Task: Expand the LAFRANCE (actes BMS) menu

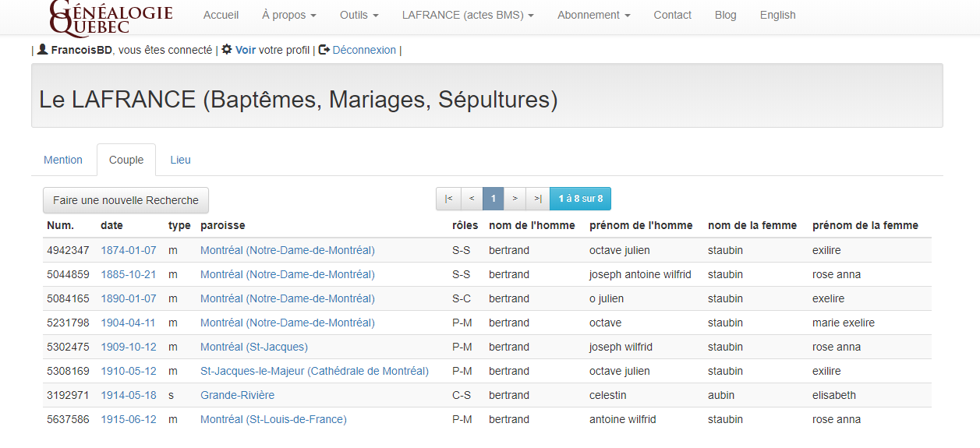Action: (x=468, y=15)
